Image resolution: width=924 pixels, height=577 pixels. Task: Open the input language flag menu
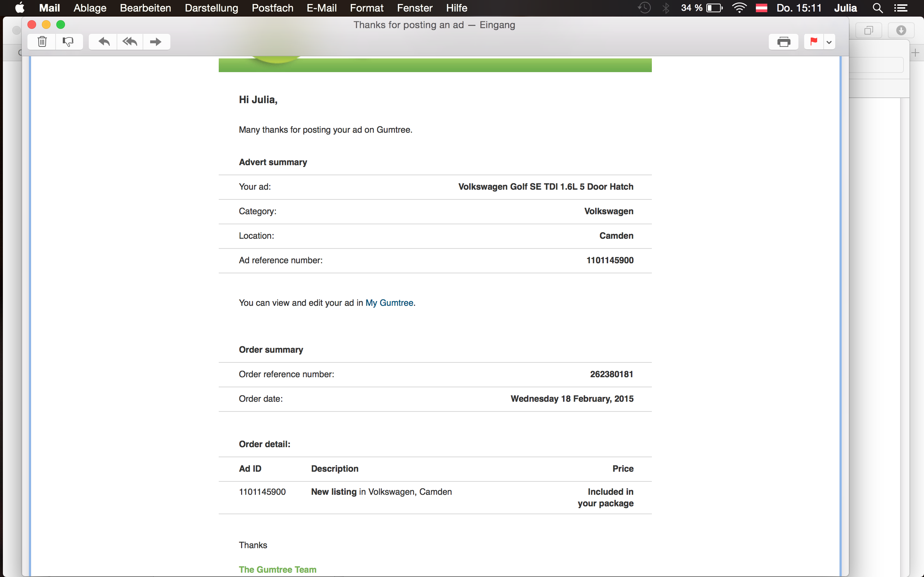(761, 8)
